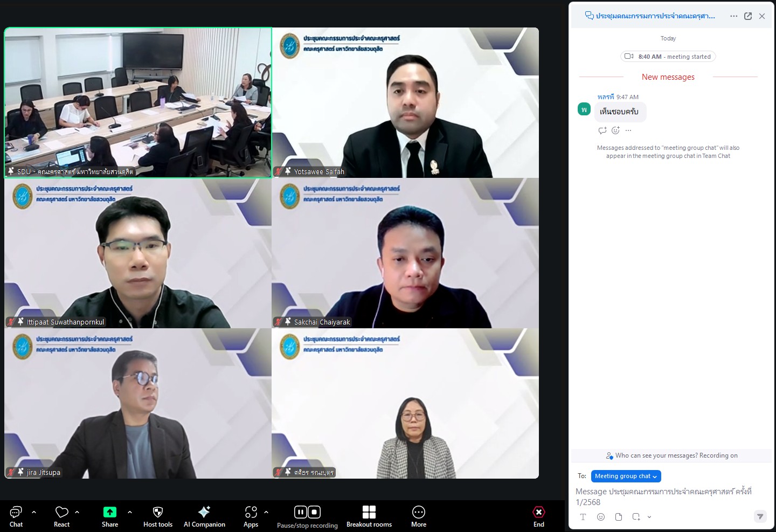Click the text formatting icon in chat

click(x=583, y=517)
